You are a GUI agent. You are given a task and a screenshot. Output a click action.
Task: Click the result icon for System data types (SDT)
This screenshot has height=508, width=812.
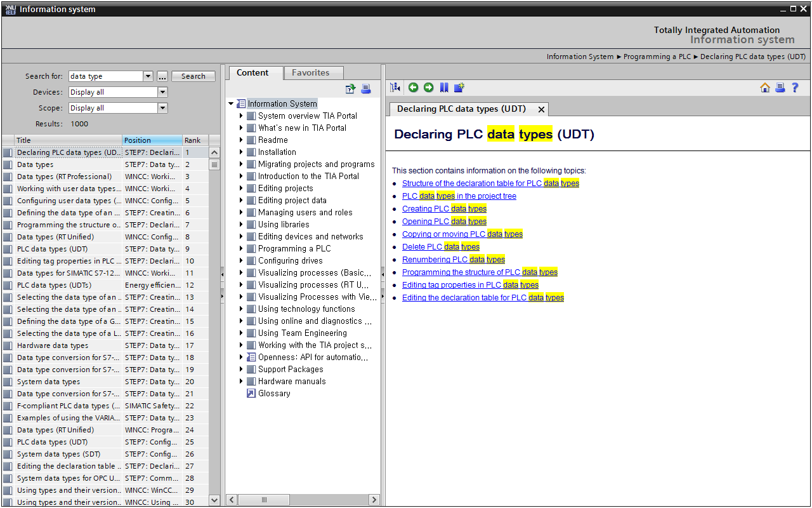(x=8, y=454)
